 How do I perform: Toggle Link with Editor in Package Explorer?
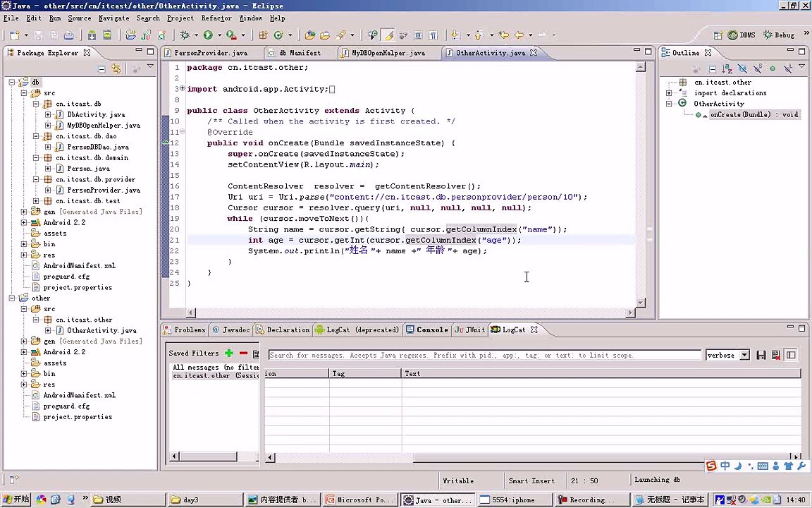pos(116,69)
